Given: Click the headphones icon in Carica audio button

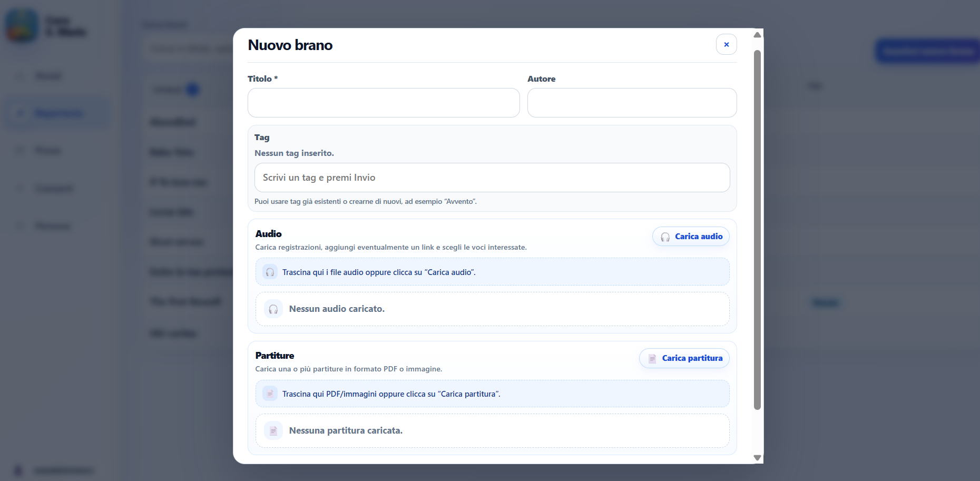Looking at the screenshot, I should [x=665, y=237].
